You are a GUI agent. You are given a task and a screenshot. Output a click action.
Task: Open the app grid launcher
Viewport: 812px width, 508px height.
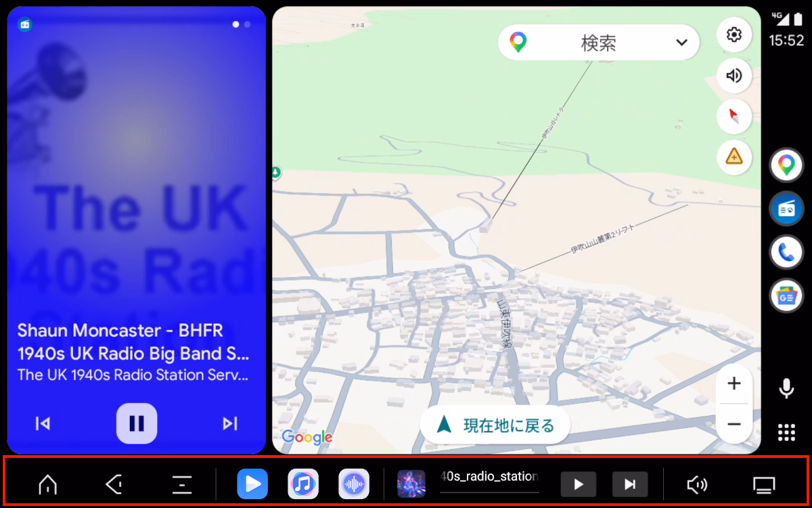(786, 431)
